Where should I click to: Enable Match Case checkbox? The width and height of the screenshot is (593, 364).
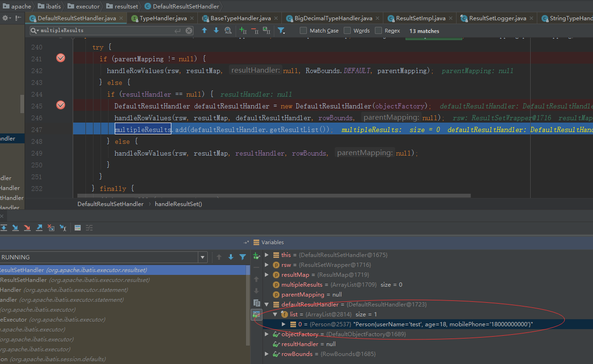tap(304, 30)
